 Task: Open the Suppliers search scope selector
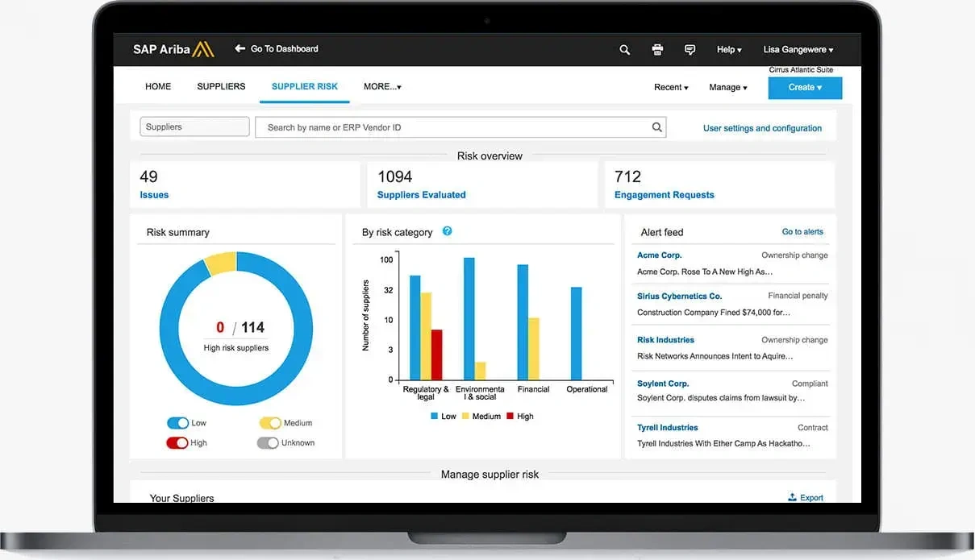pos(194,127)
